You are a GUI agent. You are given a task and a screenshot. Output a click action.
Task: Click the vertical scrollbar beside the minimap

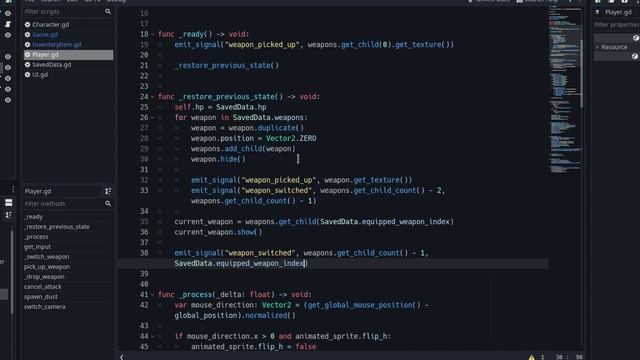tap(581, 73)
